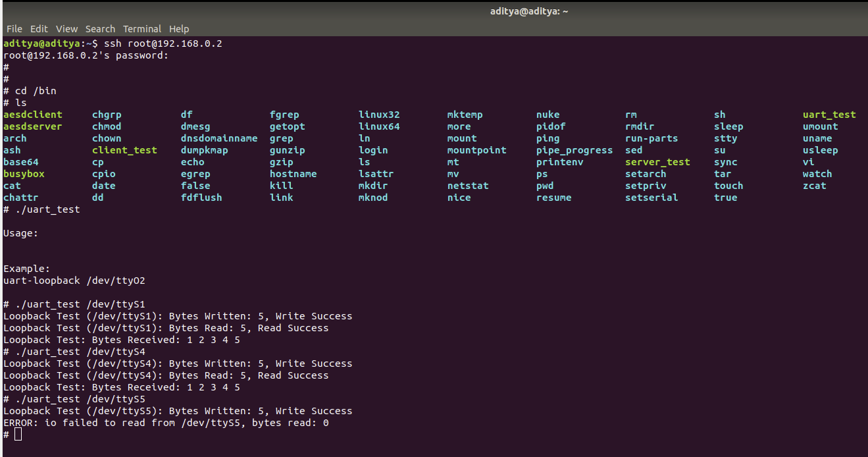Select the aesdclient filename in the listing
868x457 pixels.
[32, 114]
